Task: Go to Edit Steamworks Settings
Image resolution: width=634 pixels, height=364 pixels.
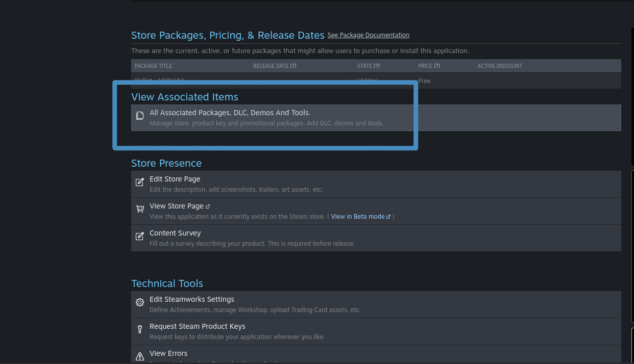Action: click(x=191, y=299)
